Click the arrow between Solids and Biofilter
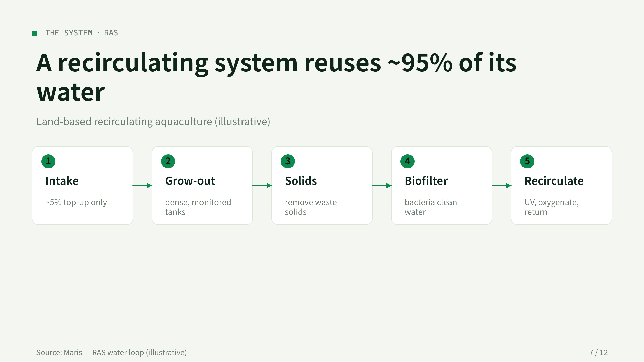The height and width of the screenshot is (362, 644). (x=382, y=186)
